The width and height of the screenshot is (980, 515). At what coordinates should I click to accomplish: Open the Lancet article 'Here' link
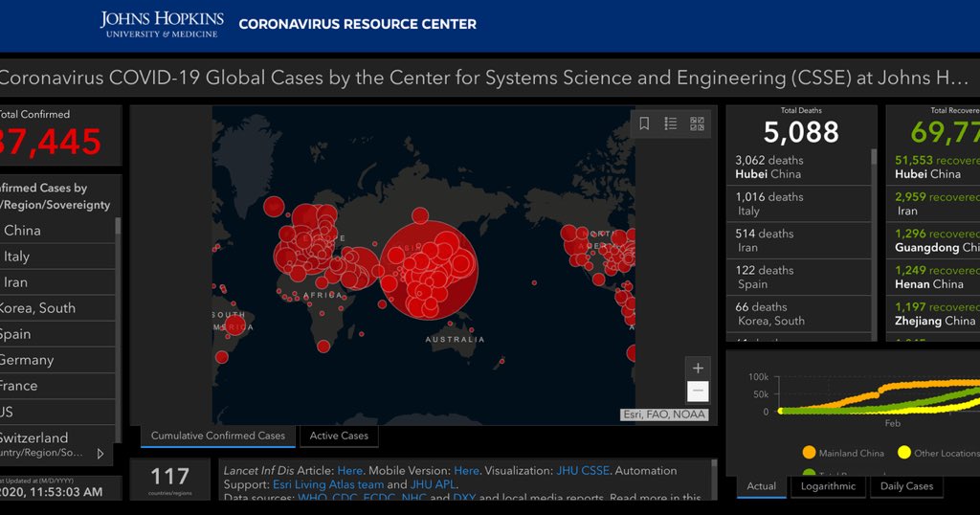click(x=350, y=471)
